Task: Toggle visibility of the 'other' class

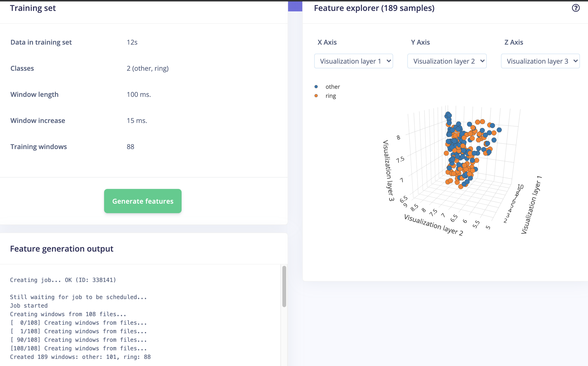Action: point(333,86)
